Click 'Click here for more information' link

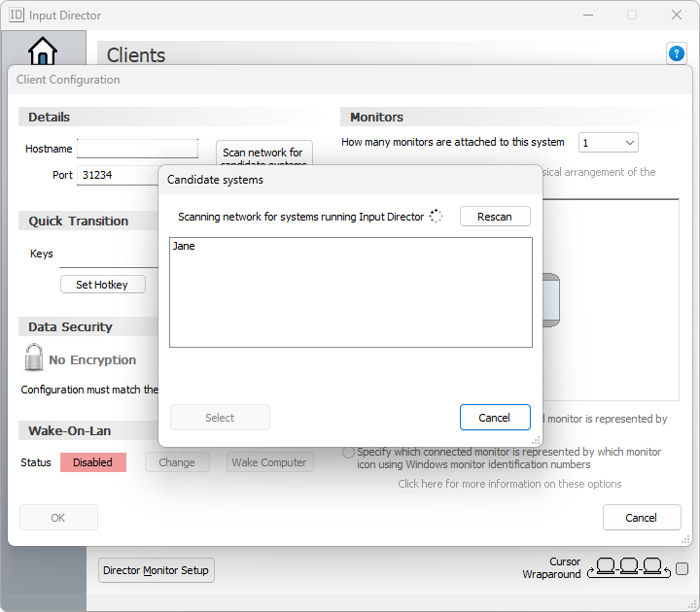(x=509, y=484)
